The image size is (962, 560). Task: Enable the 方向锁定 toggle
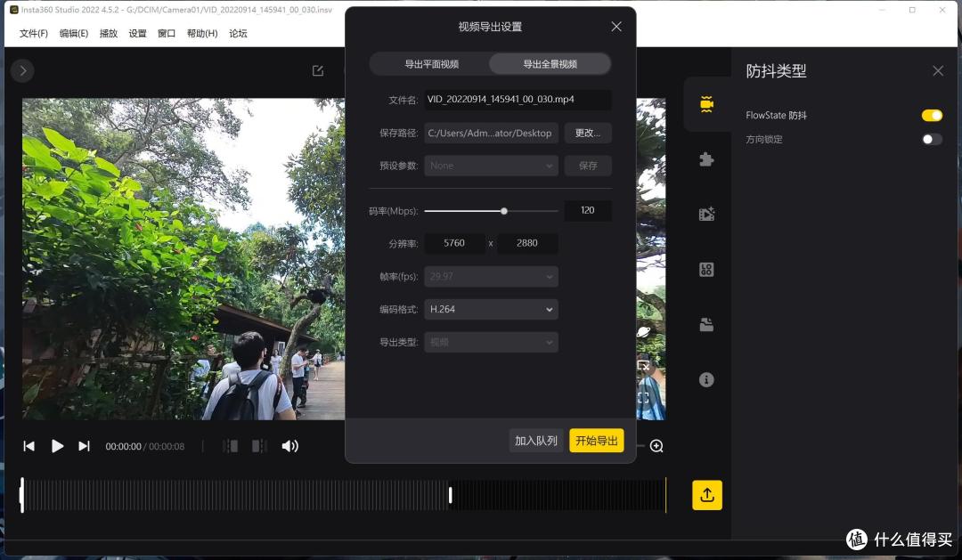[932, 139]
